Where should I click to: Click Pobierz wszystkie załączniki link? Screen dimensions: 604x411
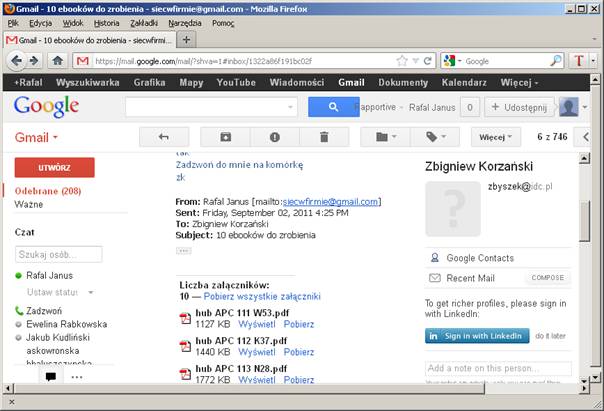pos(262,296)
